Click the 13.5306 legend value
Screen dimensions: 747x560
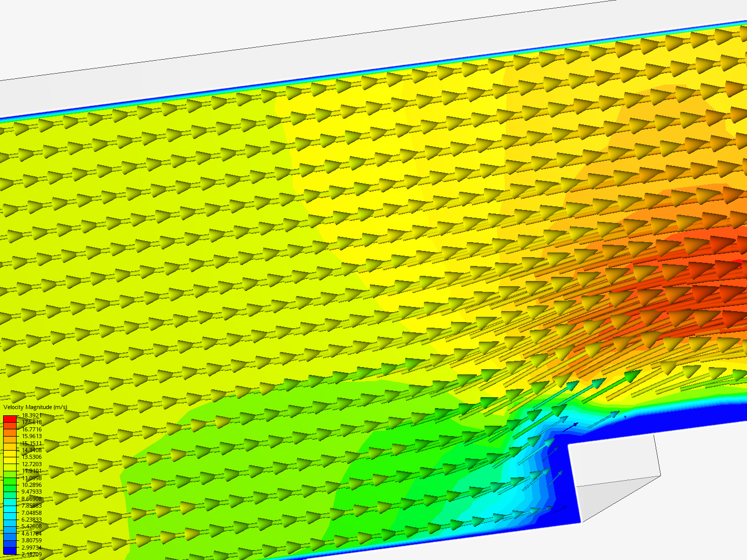(32, 457)
